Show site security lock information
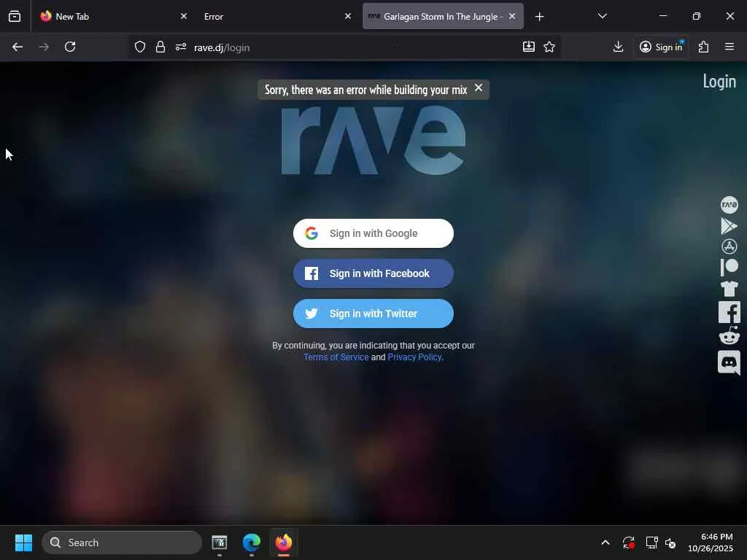The height and width of the screenshot is (560, 747). pyautogui.click(x=160, y=47)
